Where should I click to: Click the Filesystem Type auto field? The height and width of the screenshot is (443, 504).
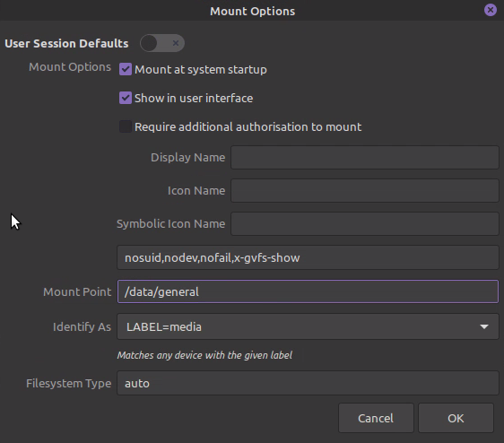tap(308, 383)
